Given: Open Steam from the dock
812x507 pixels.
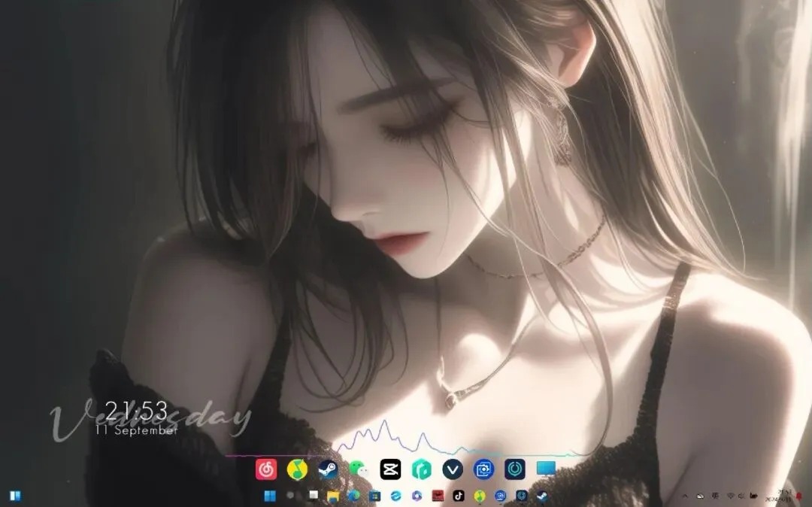Looking at the screenshot, I should click(x=329, y=469).
